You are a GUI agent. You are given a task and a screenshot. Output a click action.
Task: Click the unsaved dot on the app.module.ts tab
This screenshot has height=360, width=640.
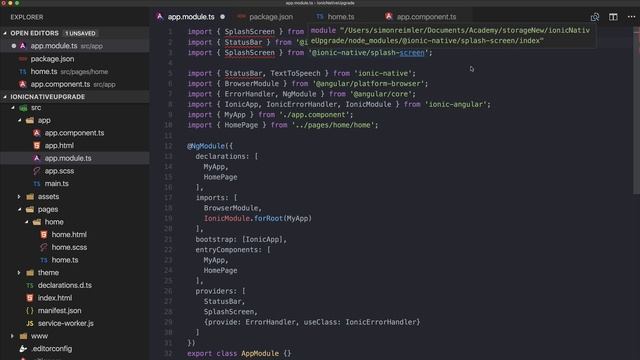pos(222,17)
